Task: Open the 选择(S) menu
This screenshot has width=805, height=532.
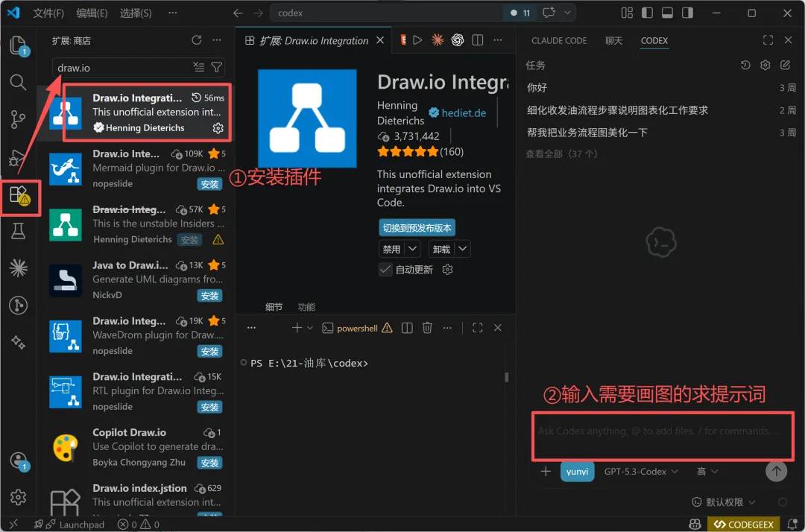Action: pos(136,13)
